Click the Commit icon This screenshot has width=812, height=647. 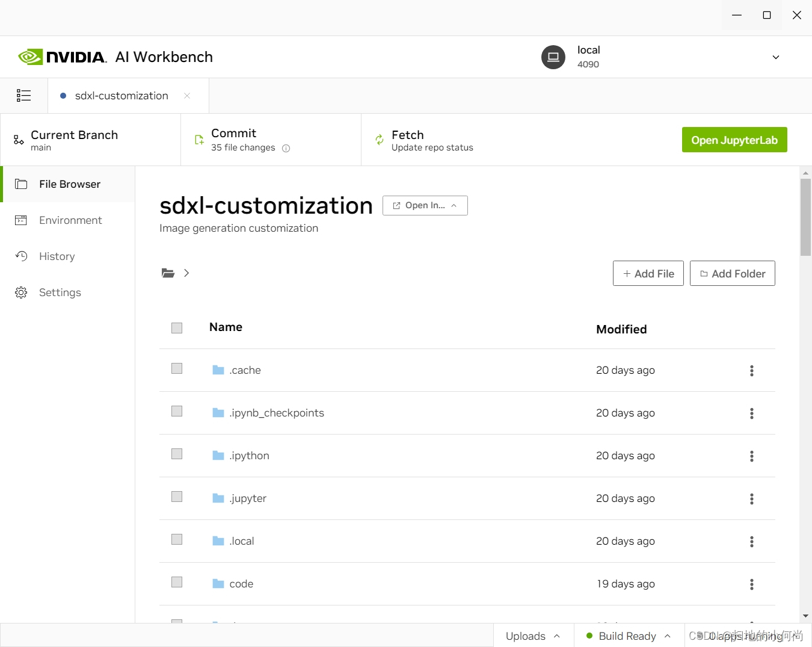click(198, 140)
